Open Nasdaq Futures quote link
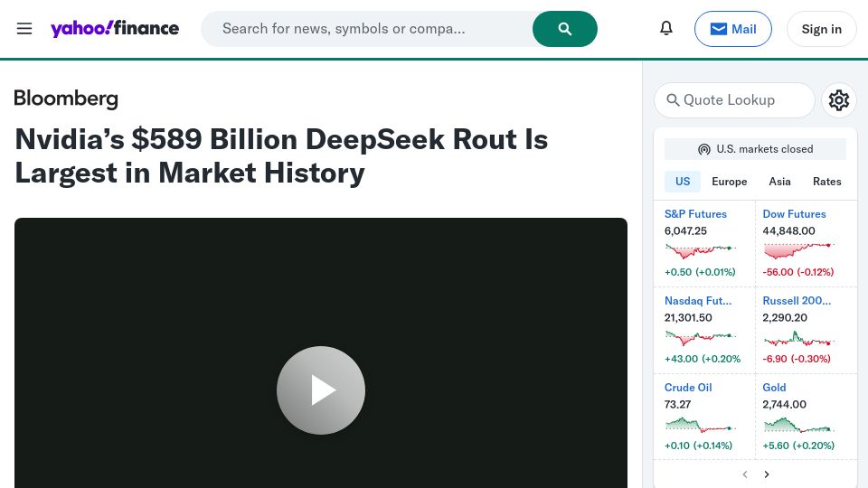Screen dimensions: 868x488 coord(697,301)
